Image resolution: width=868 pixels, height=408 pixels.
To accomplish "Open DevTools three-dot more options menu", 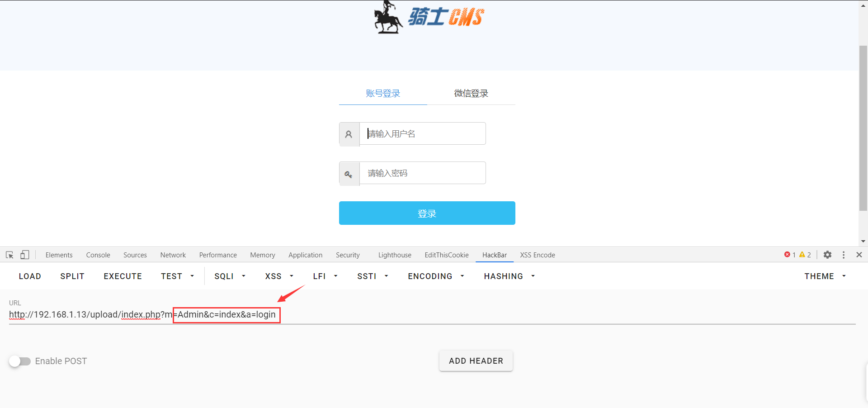I will [x=844, y=255].
